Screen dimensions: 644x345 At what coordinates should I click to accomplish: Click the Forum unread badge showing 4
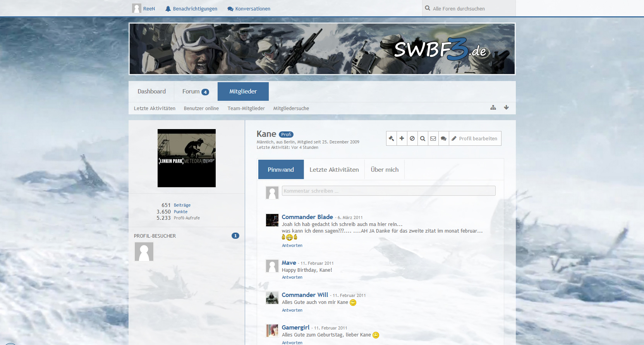pos(205,92)
